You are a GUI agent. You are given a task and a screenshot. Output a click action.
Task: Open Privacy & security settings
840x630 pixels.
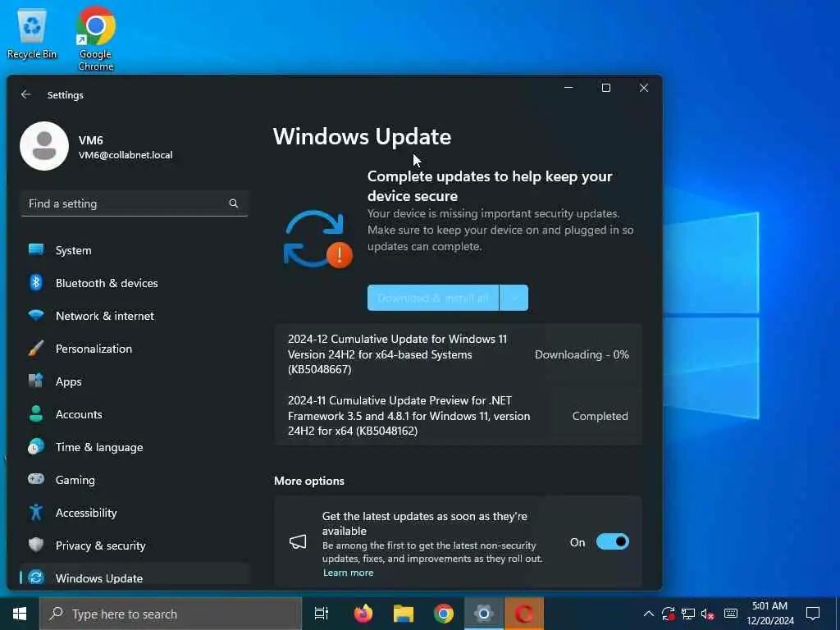click(x=135, y=546)
